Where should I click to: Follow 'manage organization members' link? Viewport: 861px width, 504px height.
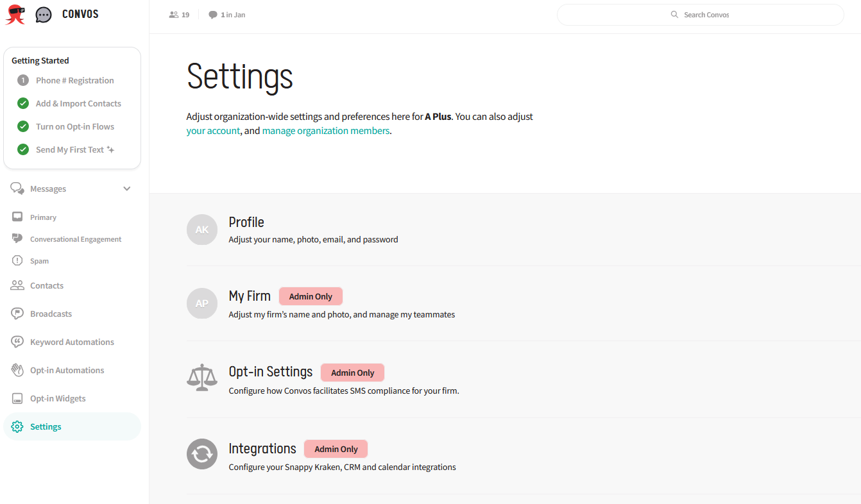[x=325, y=131]
